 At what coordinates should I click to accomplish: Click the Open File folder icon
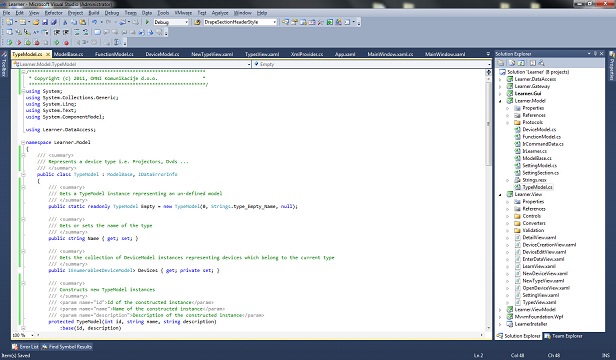pos(36,22)
